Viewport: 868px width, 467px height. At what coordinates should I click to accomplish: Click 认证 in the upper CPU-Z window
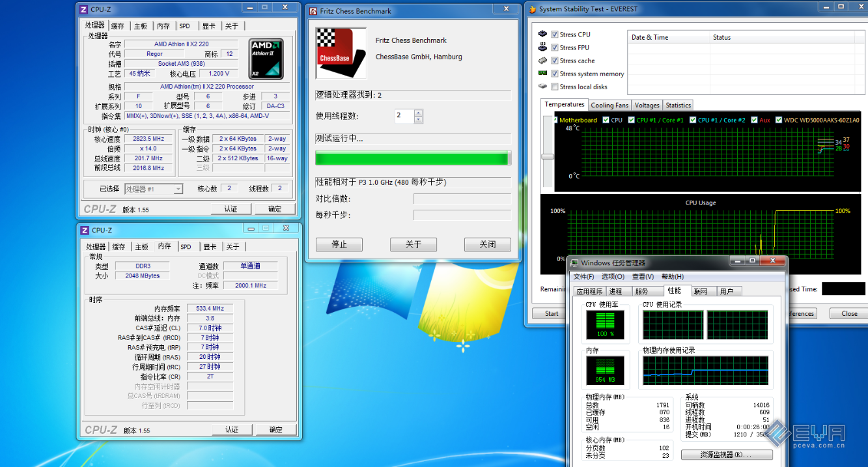click(231, 209)
